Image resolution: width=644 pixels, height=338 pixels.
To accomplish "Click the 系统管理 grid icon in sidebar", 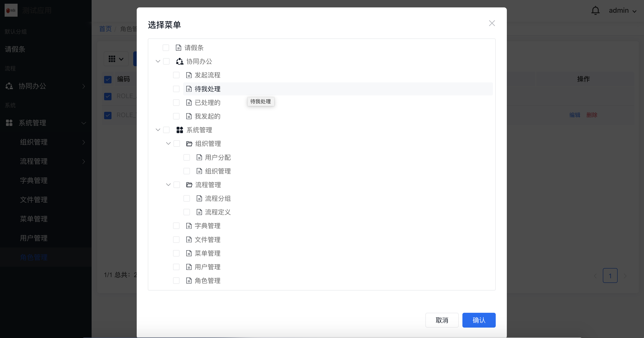I will click(9, 123).
